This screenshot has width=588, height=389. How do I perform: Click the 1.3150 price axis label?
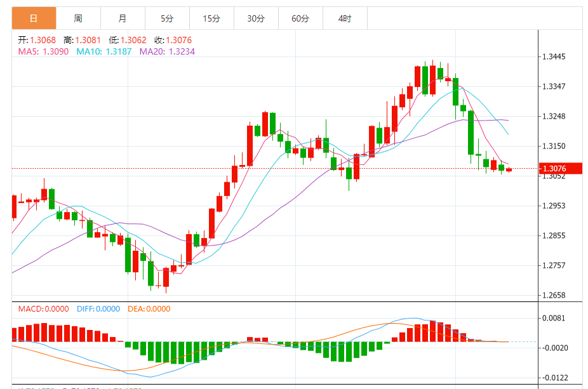(554, 146)
